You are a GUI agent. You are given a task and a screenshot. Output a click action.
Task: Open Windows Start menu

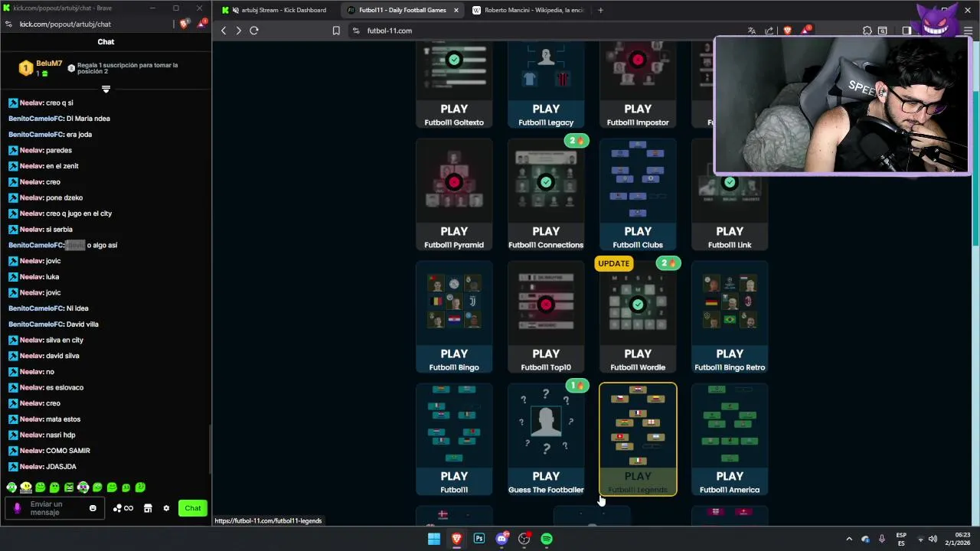(x=434, y=539)
